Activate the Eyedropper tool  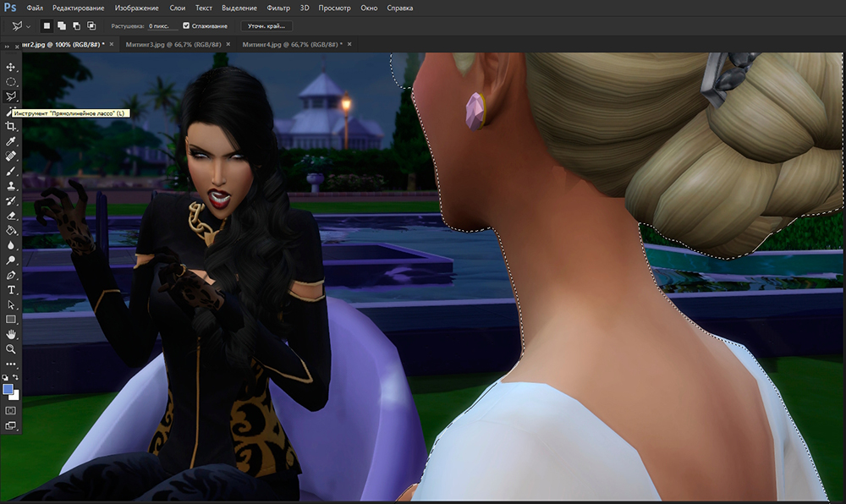(x=11, y=141)
